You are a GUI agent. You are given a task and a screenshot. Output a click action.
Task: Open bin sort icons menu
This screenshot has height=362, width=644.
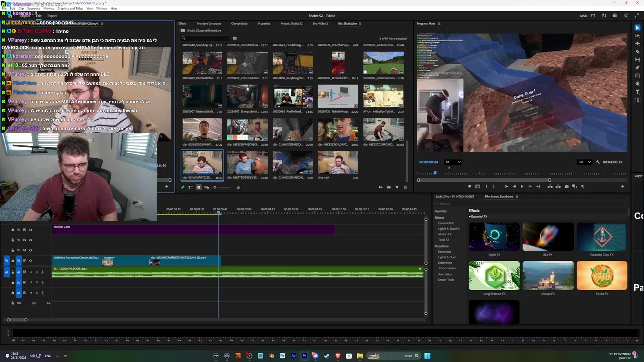[x=238, y=187]
